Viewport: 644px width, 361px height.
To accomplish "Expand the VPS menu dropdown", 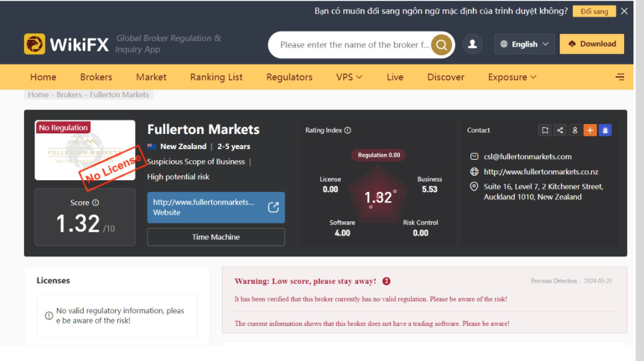I will coord(349,77).
